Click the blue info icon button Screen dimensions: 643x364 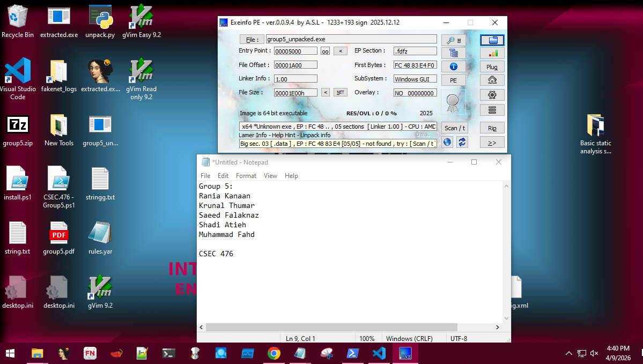[x=454, y=66]
